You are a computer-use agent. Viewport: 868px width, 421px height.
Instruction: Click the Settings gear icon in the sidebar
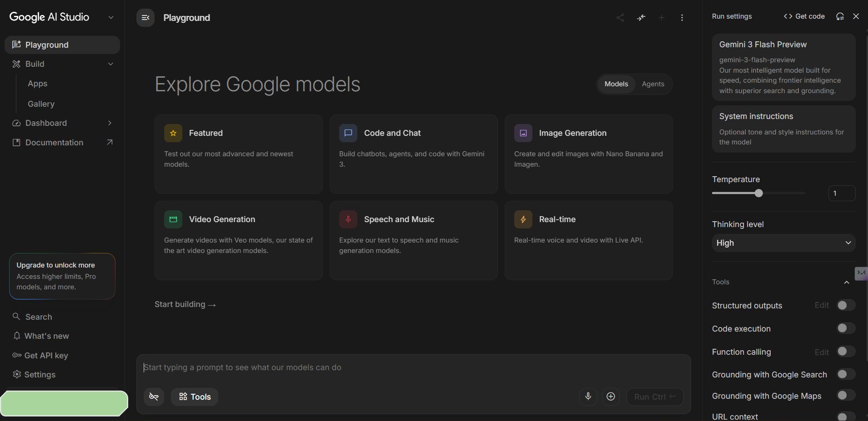(x=17, y=374)
